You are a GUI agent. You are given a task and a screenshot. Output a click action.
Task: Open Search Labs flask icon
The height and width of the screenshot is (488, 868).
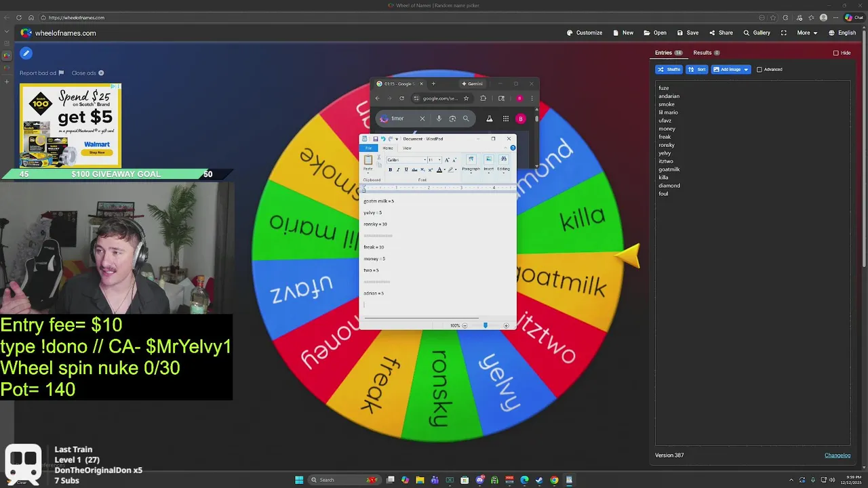click(490, 119)
